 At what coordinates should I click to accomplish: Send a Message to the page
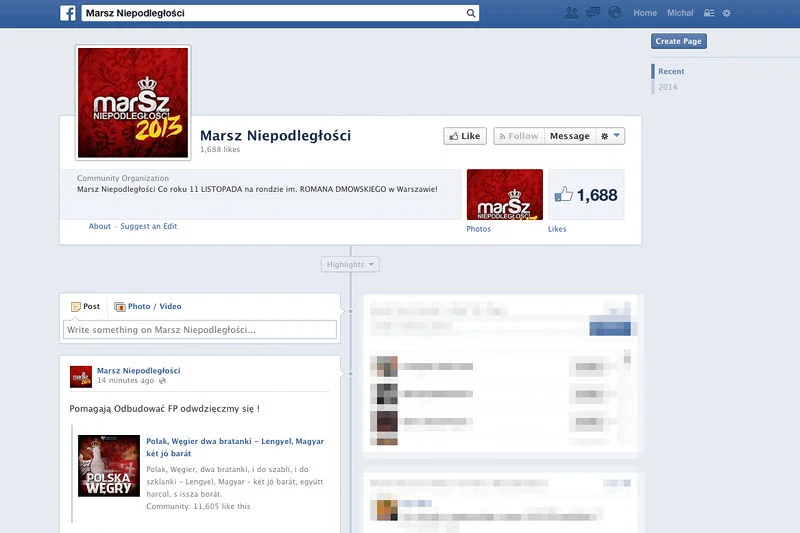point(570,136)
